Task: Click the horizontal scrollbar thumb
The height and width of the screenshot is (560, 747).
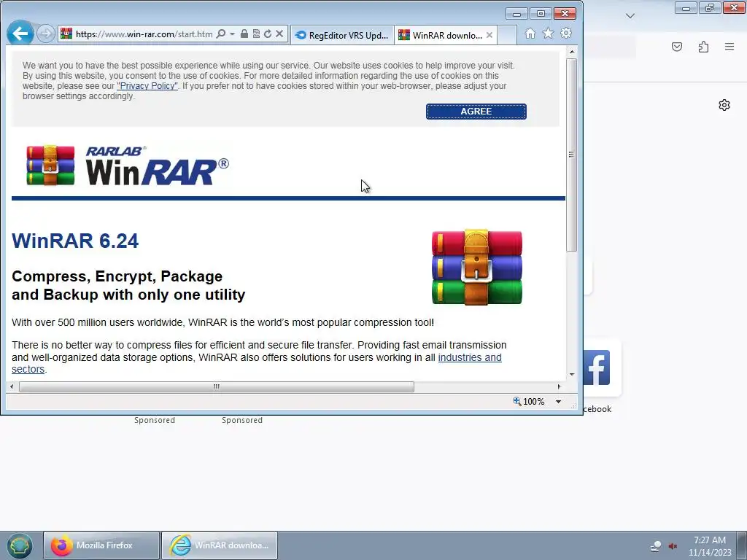Action: pos(216,386)
